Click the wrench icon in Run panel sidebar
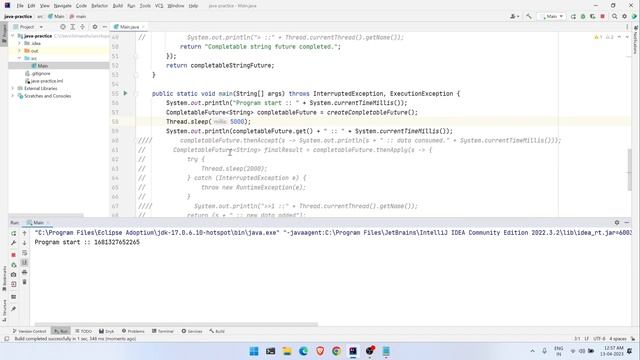640x360 pixels. point(13,243)
